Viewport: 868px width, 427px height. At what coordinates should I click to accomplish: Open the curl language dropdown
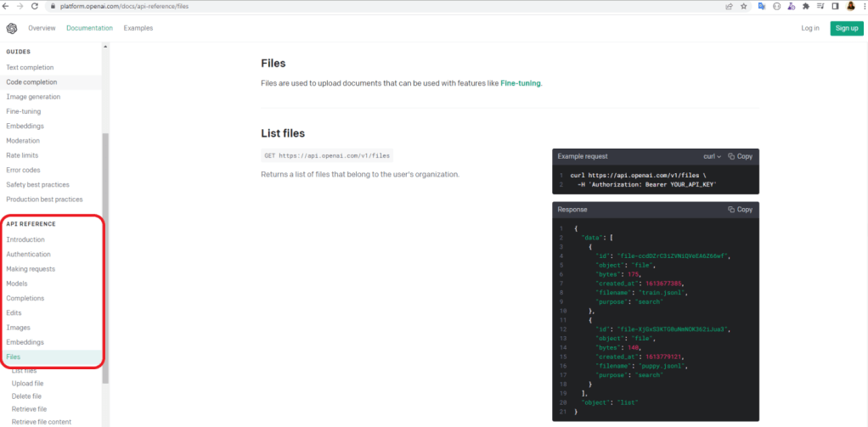pyautogui.click(x=712, y=156)
